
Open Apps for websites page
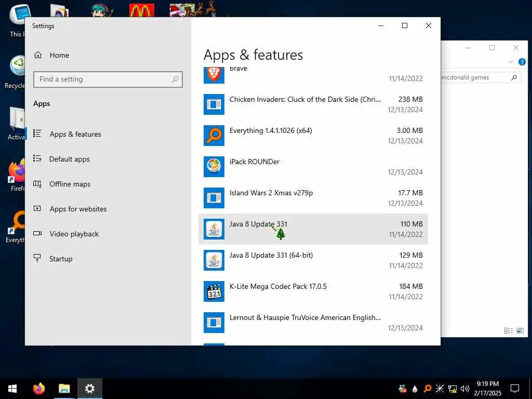click(x=78, y=209)
